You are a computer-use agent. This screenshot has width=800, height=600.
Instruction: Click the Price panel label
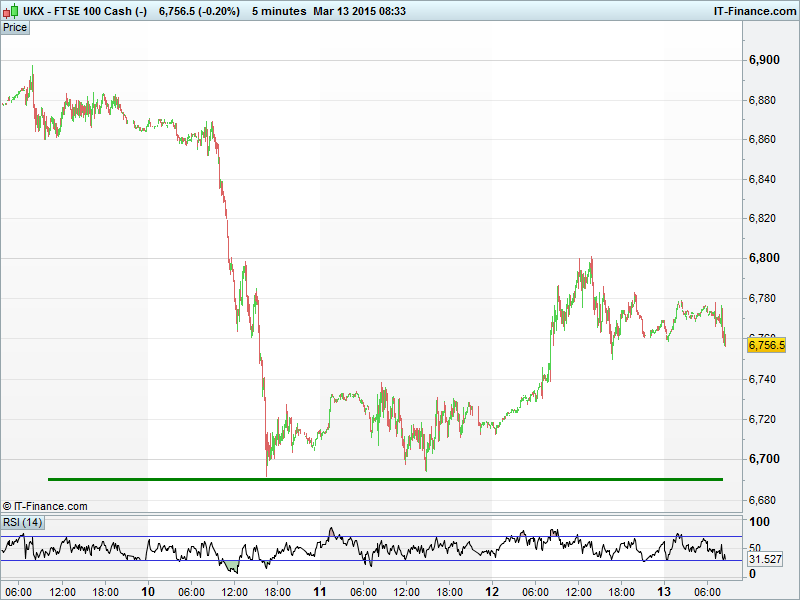coord(15,27)
